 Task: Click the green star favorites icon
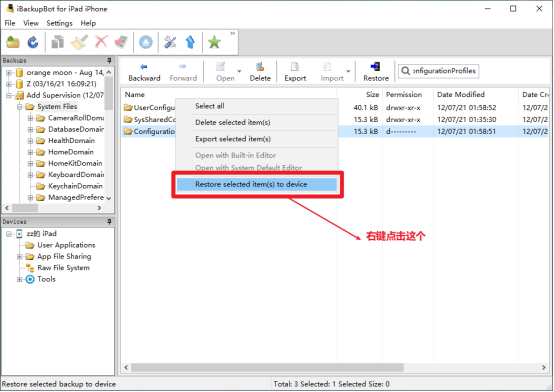(x=214, y=42)
